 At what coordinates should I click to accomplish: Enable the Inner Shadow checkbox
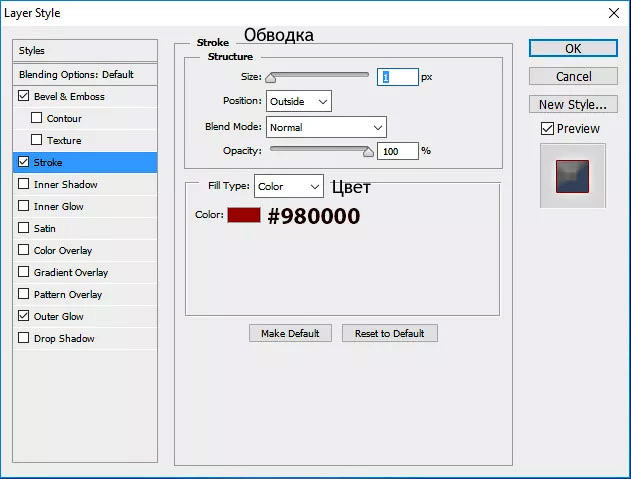(x=23, y=184)
